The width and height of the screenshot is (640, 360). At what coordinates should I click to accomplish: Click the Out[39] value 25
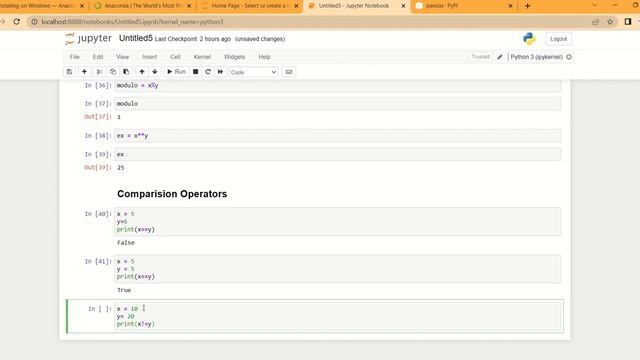click(x=120, y=168)
